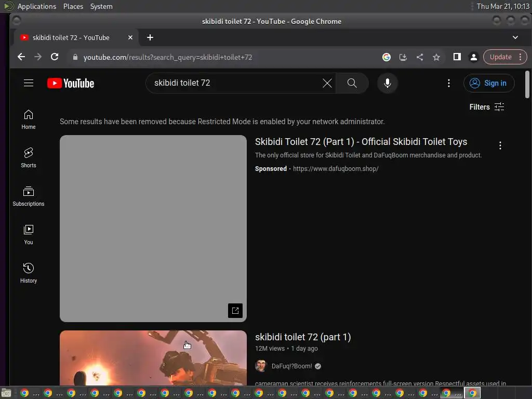532x399 pixels.
Task: Open the Filters panel
Action: [x=486, y=107]
